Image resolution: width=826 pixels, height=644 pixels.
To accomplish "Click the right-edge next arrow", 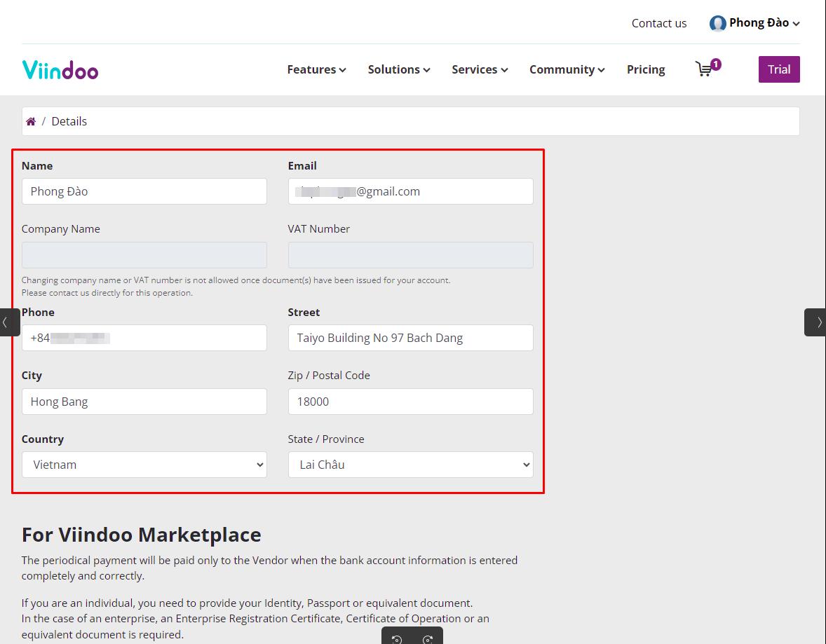I will point(816,322).
